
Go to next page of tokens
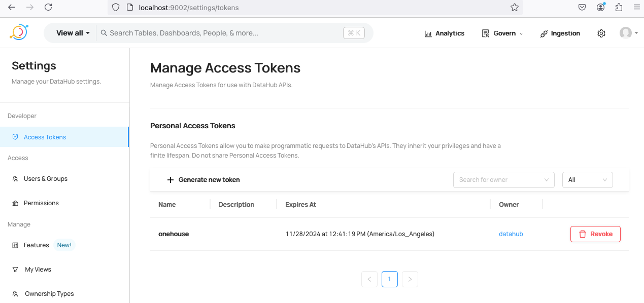410,279
